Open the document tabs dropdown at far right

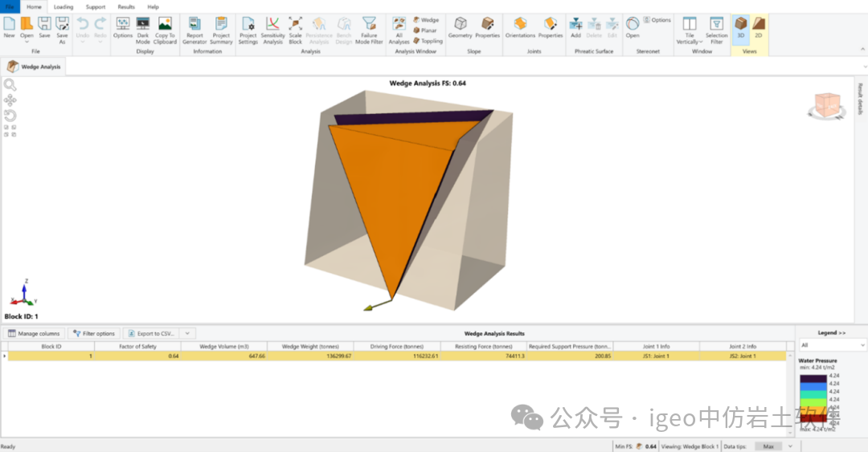click(x=865, y=67)
